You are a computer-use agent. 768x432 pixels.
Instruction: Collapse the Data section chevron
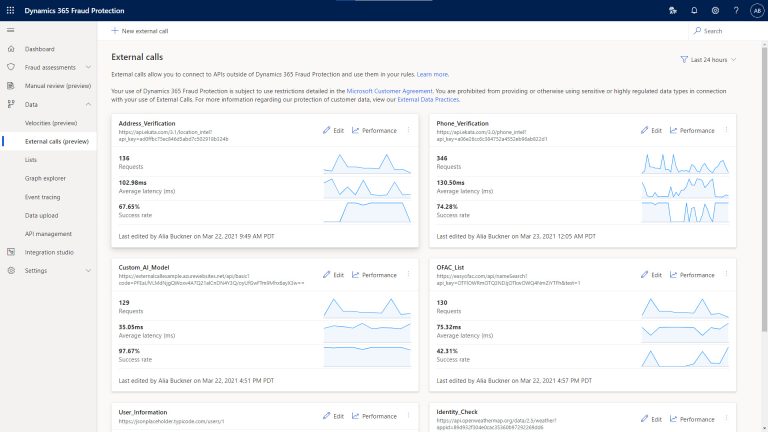point(88,104)
